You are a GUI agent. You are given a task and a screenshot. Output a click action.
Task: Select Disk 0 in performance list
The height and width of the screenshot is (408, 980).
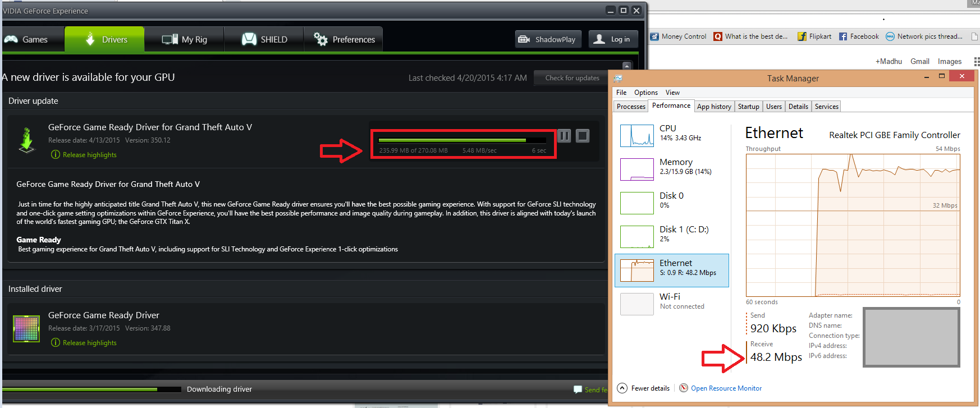[x=672, y=203]
